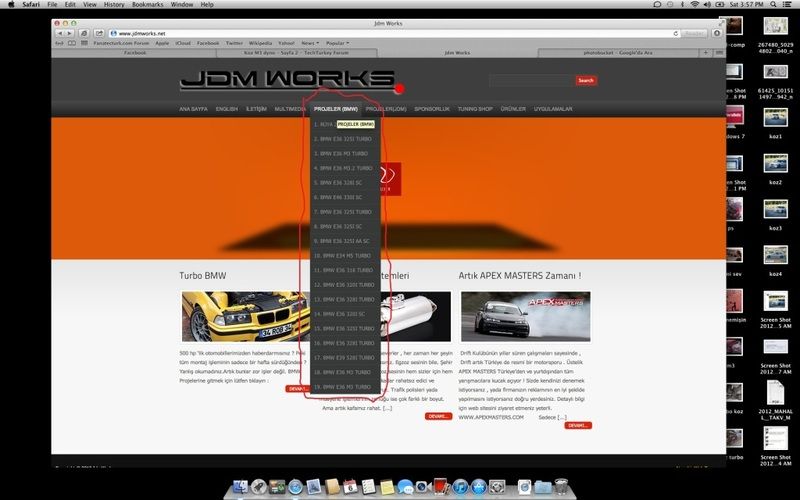Open Mail stamp icon in Dock
This screenshot has height=500, width=800.
[314, 487]
